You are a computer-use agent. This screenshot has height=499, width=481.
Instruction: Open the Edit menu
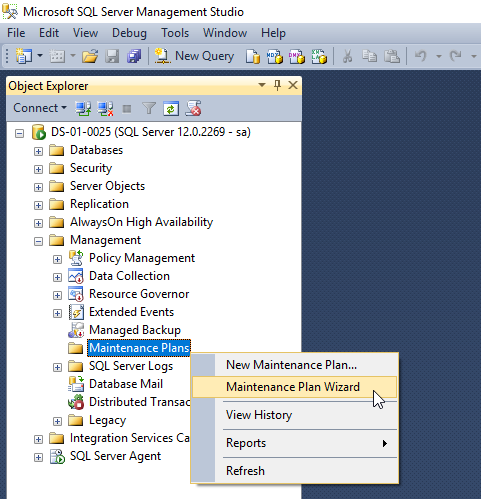pos(49,33)
